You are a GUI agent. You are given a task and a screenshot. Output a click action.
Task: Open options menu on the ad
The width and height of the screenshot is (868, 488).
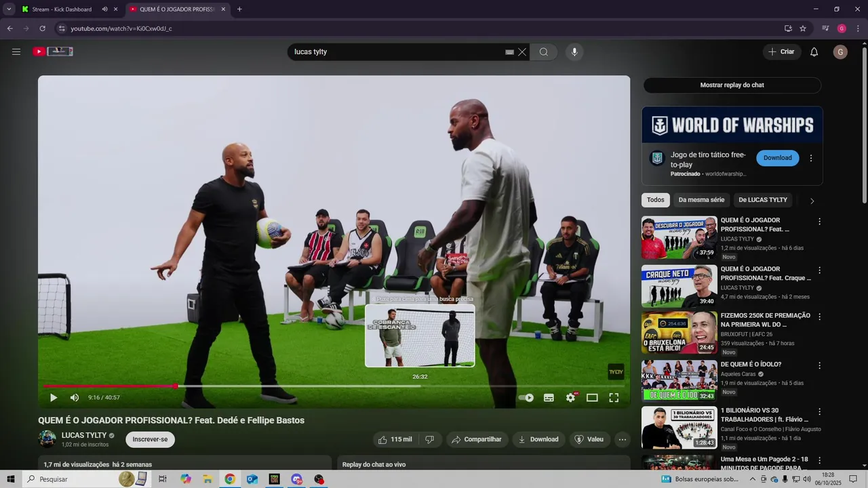(811, 158)
